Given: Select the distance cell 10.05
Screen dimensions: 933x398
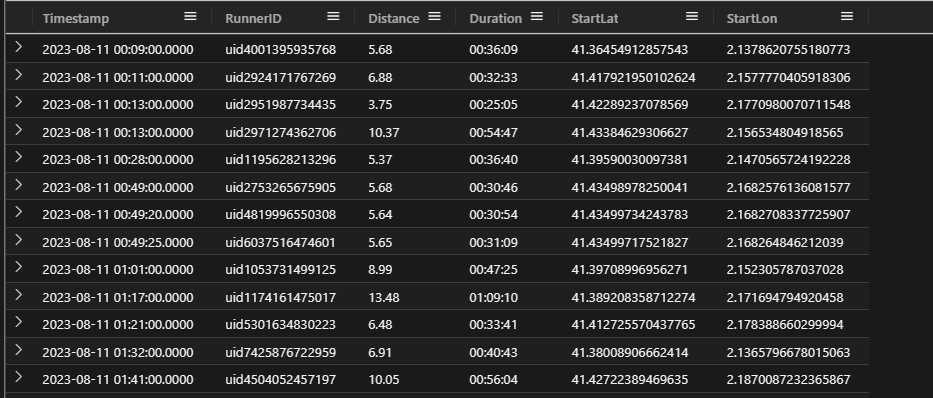Looking at the screenshot, I should click(x=384, y=380).
